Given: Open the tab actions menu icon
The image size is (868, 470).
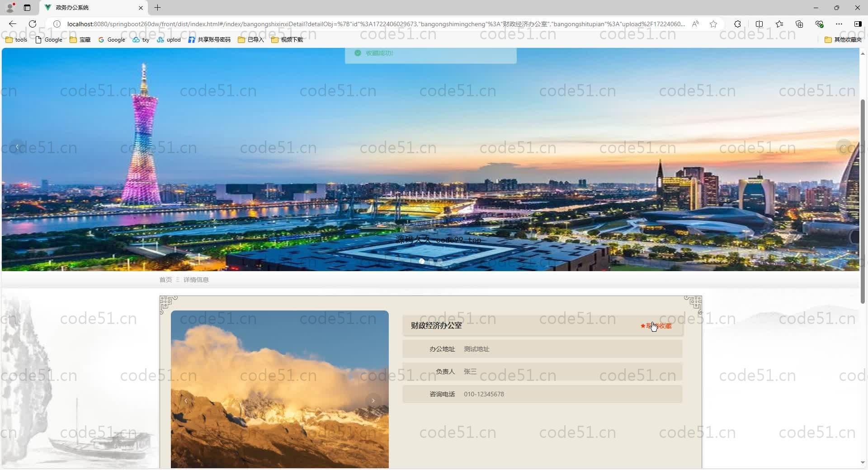Looking at the screenshot, I should point(27,8).
